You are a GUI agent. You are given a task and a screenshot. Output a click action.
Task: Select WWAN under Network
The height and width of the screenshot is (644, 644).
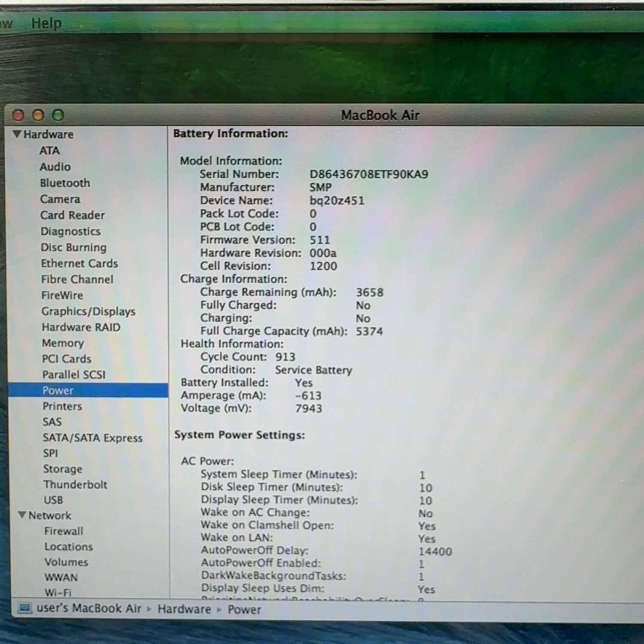pyautogui.click(x=61, y=577)
